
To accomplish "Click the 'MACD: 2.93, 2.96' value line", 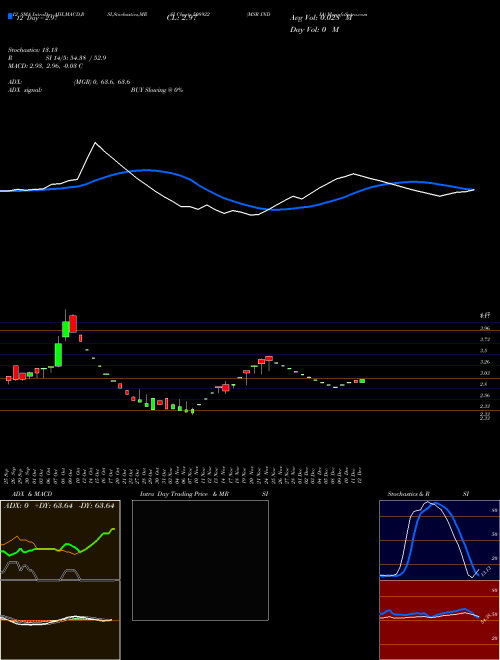I will coord(45,66).
